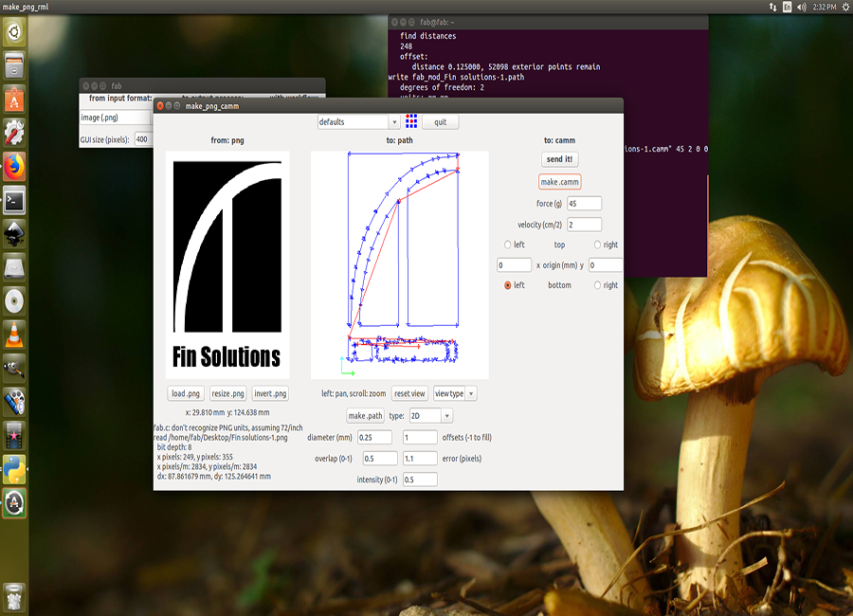Click the 'quit' button
This screenshot has height=616, width=853.
point(440,122)
